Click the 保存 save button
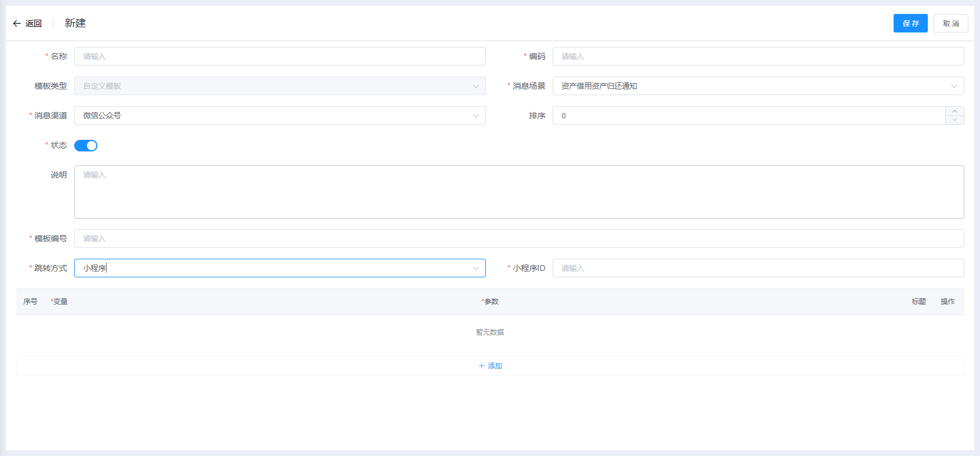 point(910,23)
